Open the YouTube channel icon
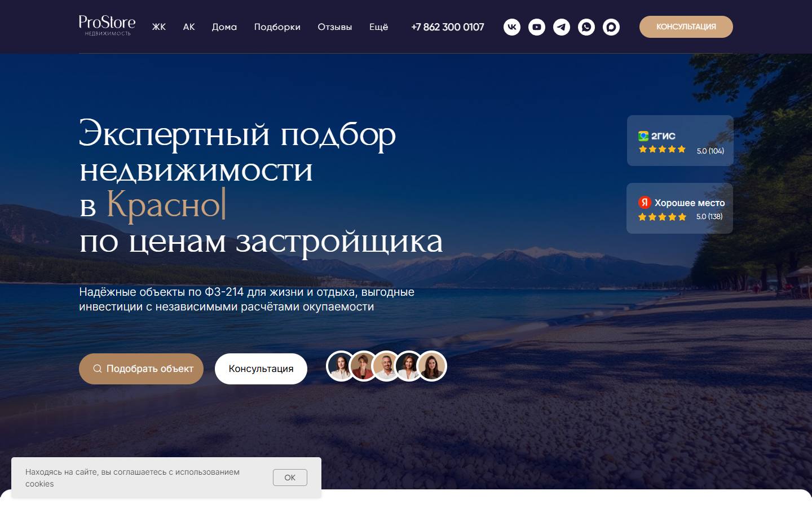 point(537,27)
